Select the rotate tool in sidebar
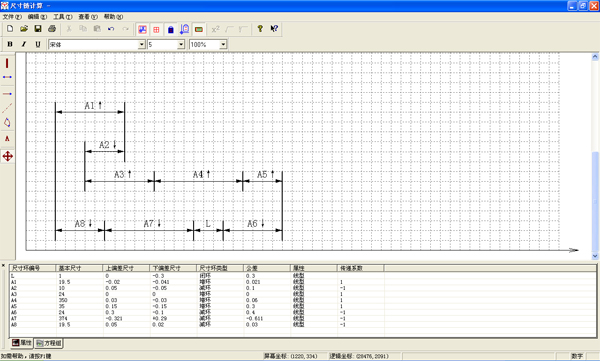The width and height of the screenshot is (600, 361). (7, 123)
